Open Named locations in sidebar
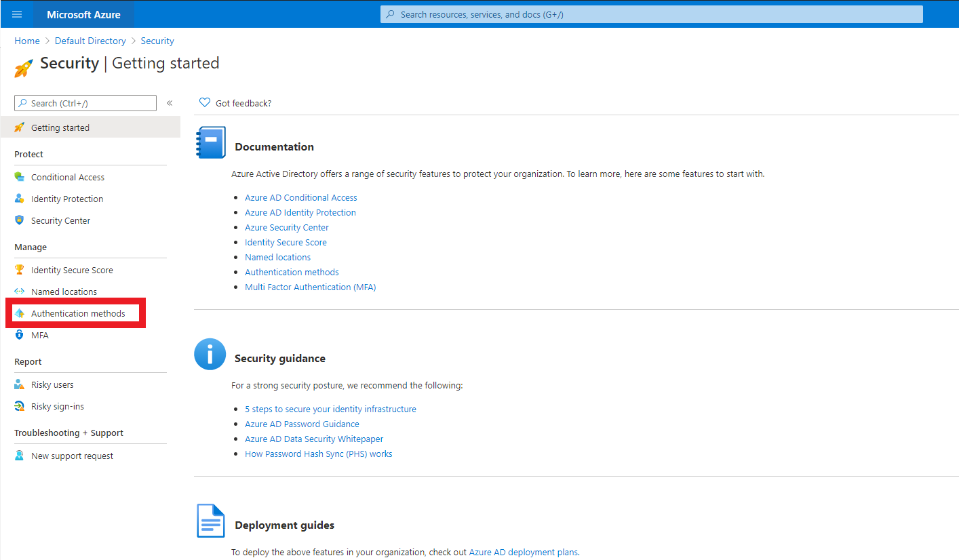Image resolution: width=959 pixels, height=560 pixels. coord(64,292)
